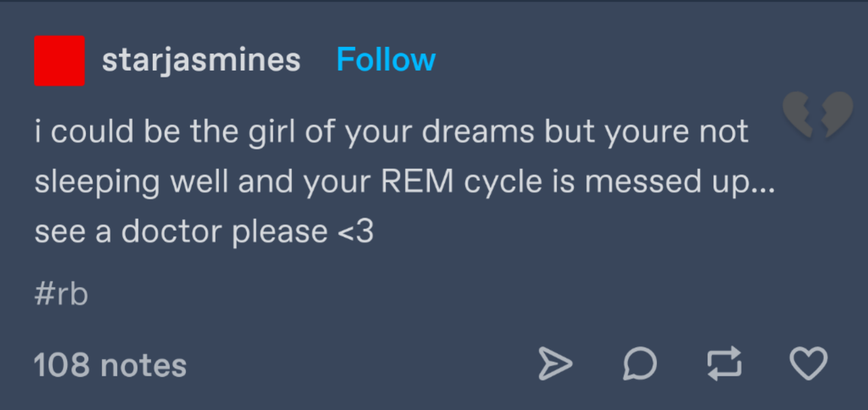Click the "<3" emoticon in the post
This screenshot has height=410, width=868.
(356, 232)
